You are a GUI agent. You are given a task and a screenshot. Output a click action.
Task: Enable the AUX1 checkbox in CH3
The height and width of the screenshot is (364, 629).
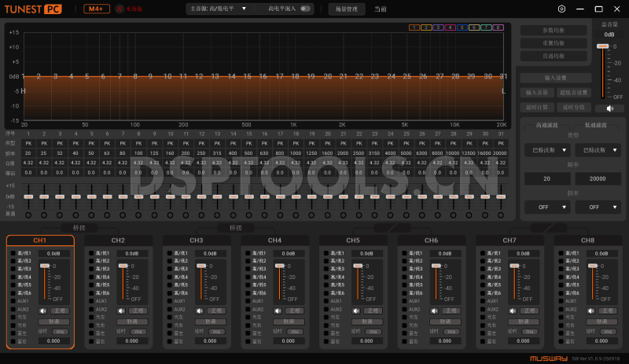tap(170, 301)
